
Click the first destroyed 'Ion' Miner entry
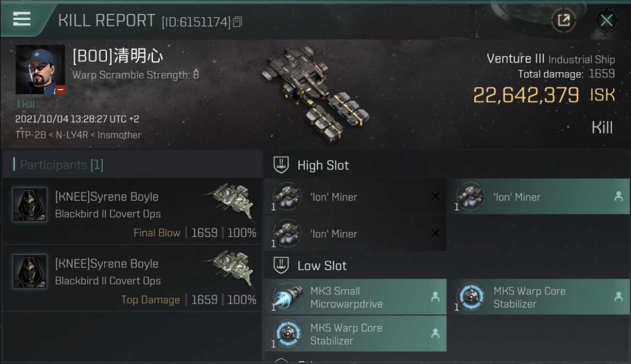[x=355, y=197]
